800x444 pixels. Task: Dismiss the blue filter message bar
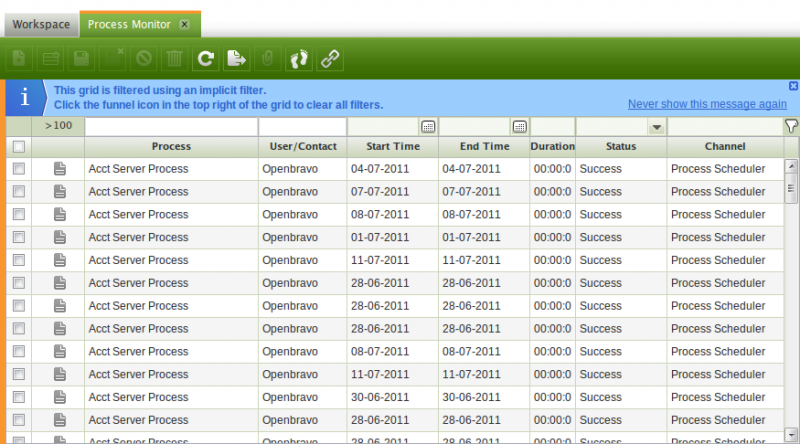pyautogui.click(x=793, y=86)
